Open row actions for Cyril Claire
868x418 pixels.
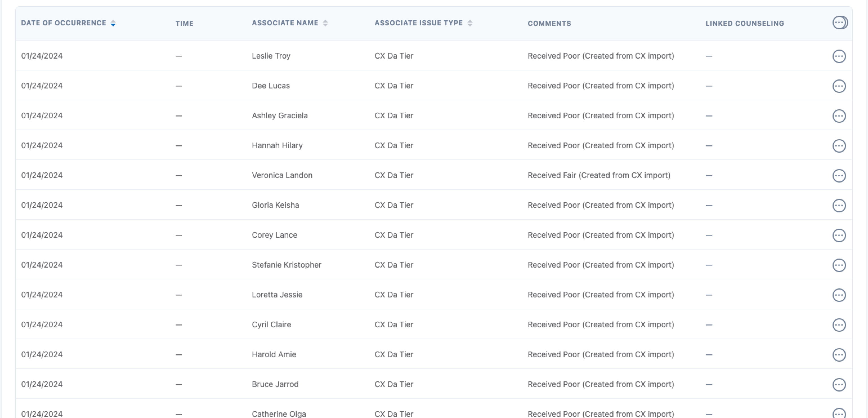tap(839, 325)
